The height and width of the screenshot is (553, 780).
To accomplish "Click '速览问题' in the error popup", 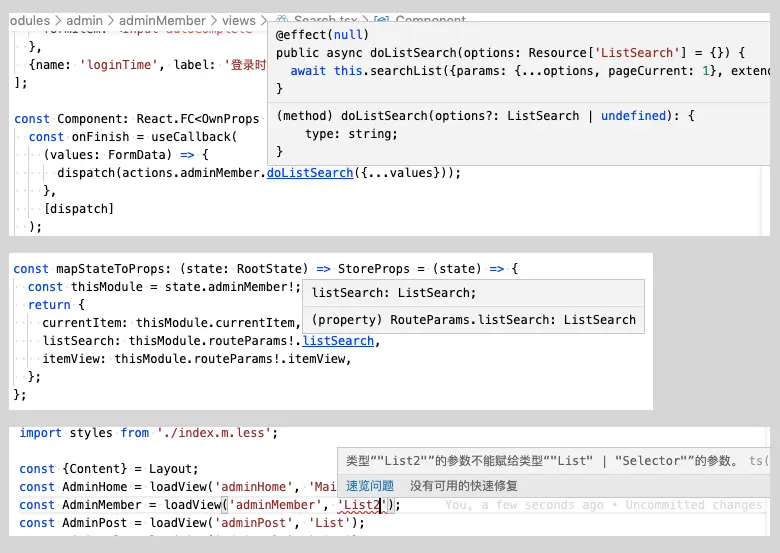I will tap(370, 486).
